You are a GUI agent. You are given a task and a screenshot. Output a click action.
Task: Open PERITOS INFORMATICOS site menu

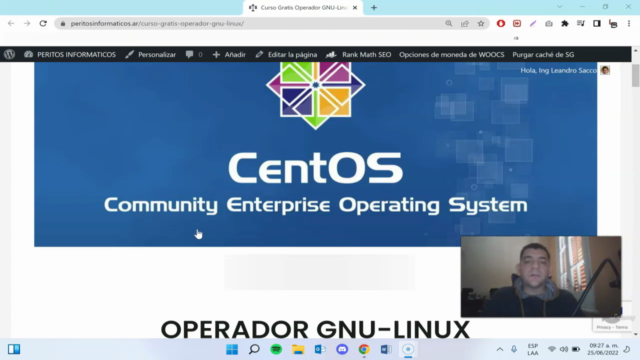[x=70, y=54]
